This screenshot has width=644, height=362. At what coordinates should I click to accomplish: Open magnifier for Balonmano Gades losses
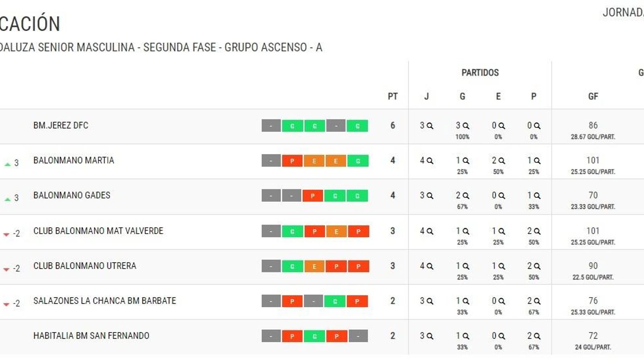coord(538,195)
